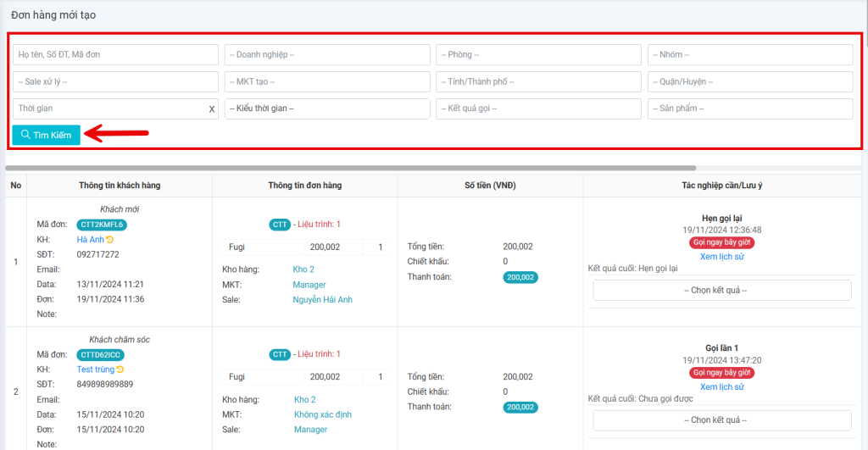Click the Thời gian date input
Screen dimensions: 868x450
tap(108, 109)
